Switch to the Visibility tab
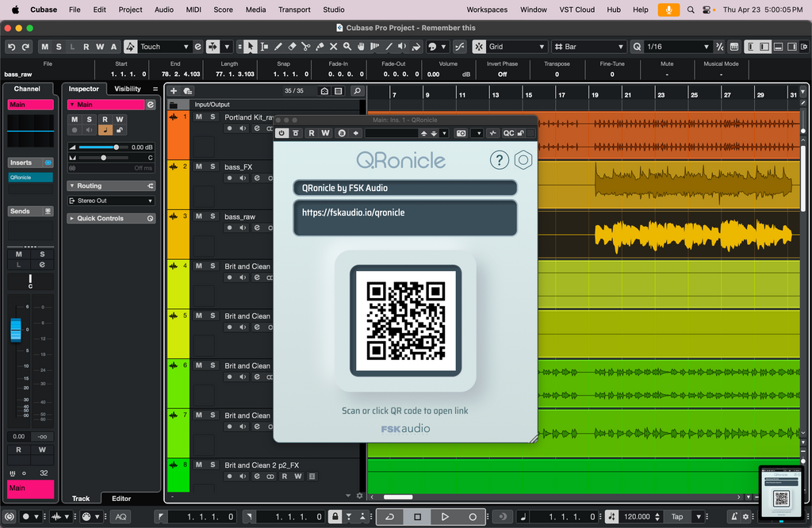 click(x=128, y=89)
